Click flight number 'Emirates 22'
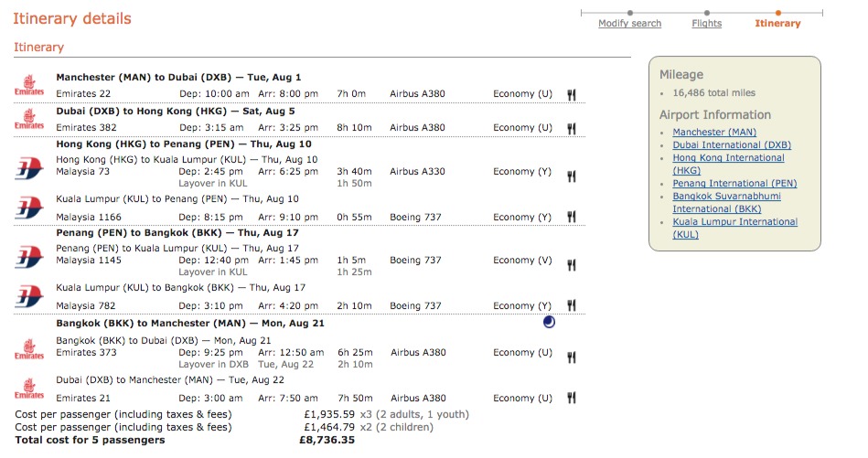The width and height of the screenshot is (868, 458). [x=83, y=93]
